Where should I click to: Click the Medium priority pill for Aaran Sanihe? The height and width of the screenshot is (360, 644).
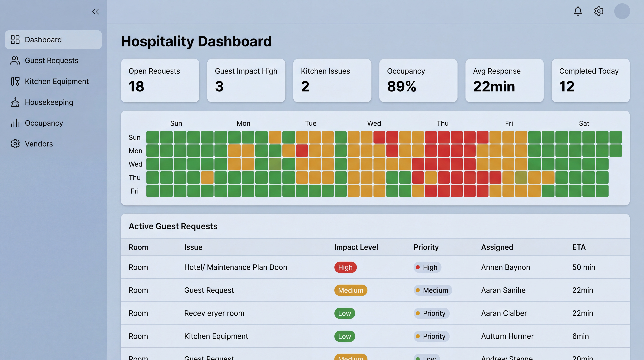click(x=432, y=290)
